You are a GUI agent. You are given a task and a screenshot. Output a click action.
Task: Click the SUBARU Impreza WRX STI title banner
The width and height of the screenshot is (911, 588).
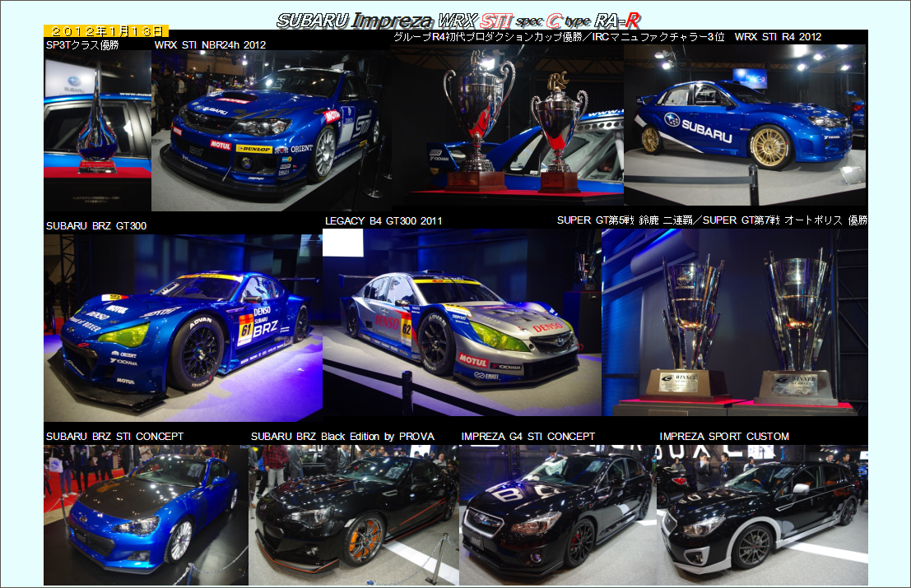458,21
